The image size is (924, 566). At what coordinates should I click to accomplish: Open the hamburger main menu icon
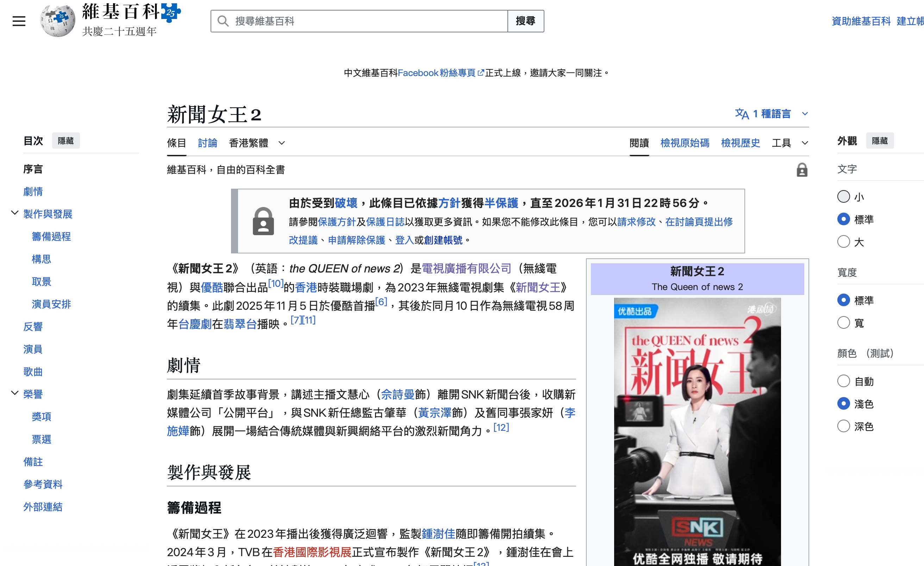(19, 21)
